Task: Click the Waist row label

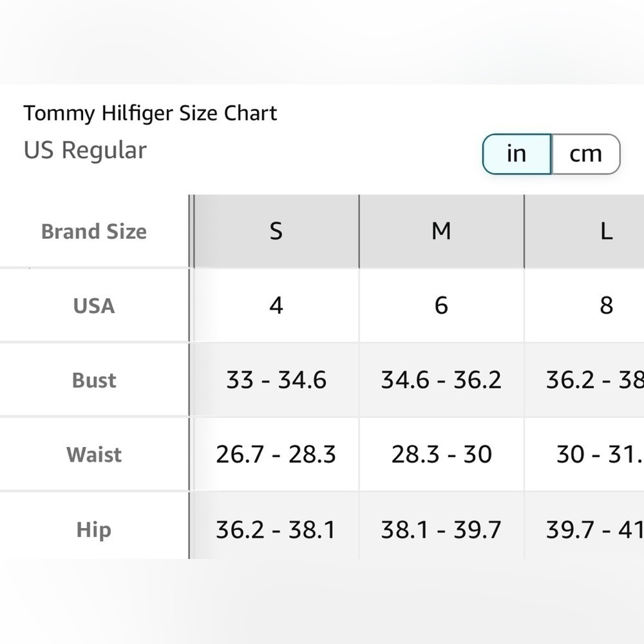Action: pyautogui.click(x=94, y=454)
